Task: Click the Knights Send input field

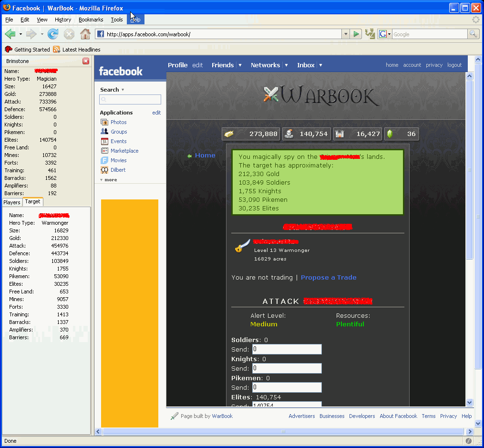Action: click(x=287, y=368)
